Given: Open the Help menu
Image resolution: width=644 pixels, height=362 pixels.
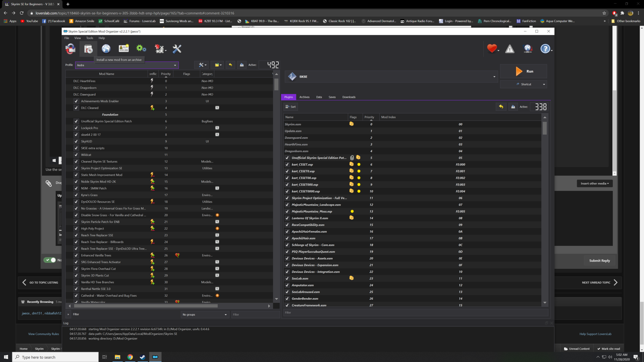Looking at the screenshot, I should [x=102, y=38].
